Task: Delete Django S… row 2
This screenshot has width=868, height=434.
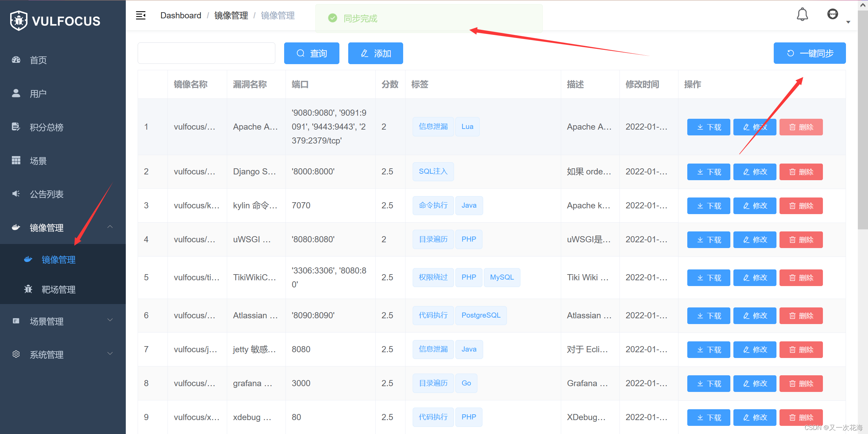Action: pyautogui.click(x=801, y=172)
